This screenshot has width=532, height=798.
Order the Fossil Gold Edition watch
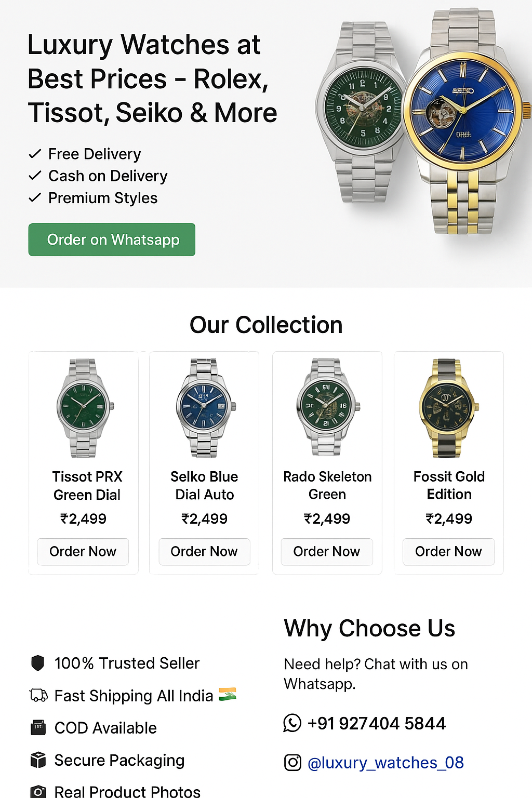point(448,551)
